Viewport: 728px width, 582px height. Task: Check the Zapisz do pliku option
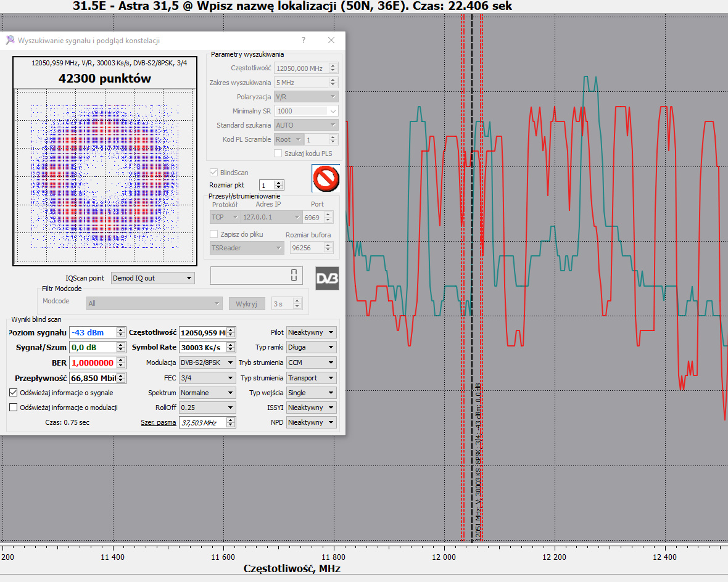[x=214, y=234]
